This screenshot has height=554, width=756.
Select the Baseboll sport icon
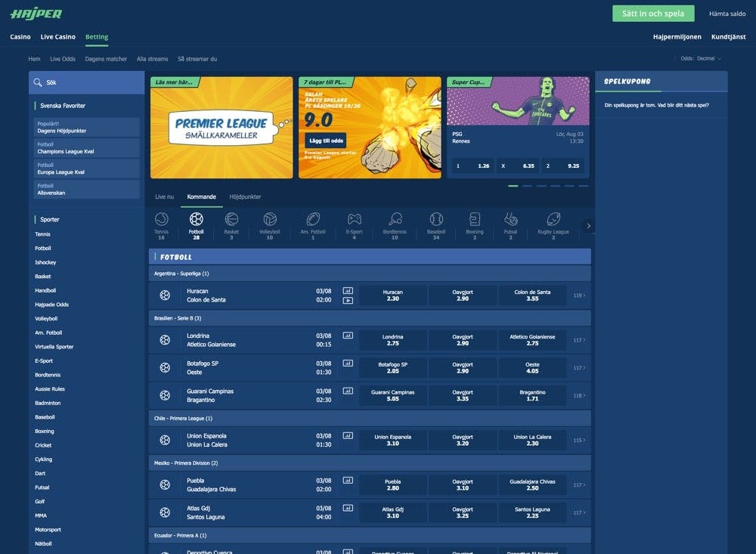click(436, 219)
